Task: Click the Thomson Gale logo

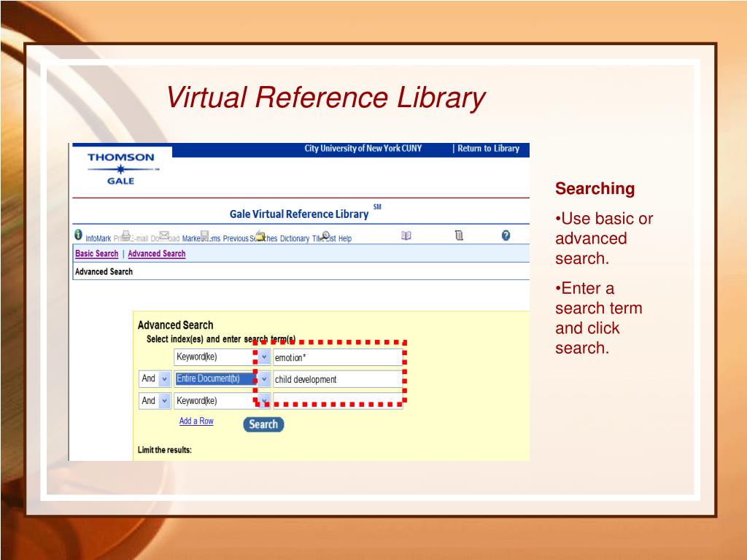Action: 121,169
